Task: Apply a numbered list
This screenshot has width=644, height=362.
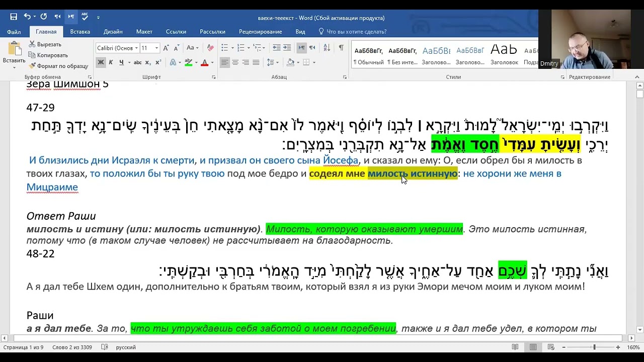Action: pos(241,48)
